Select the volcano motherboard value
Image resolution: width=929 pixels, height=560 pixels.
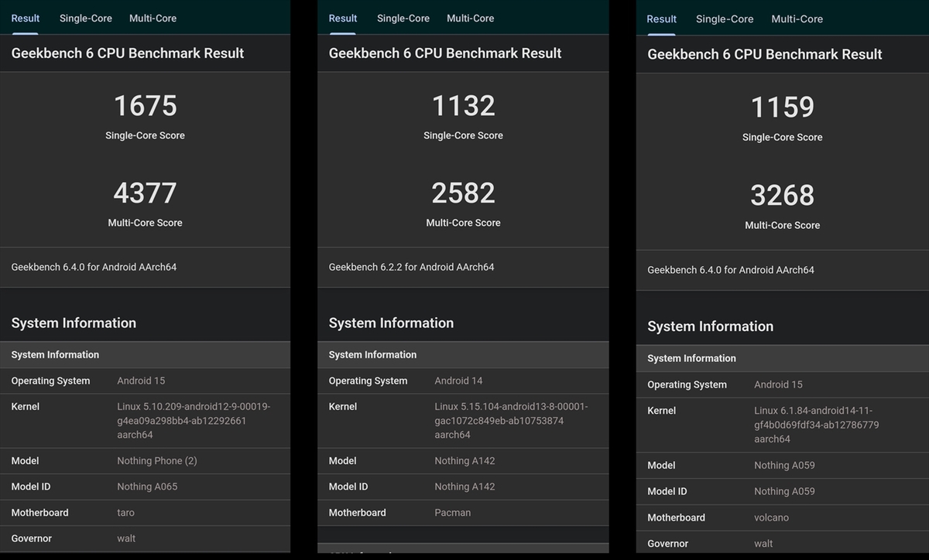[772, 517]
